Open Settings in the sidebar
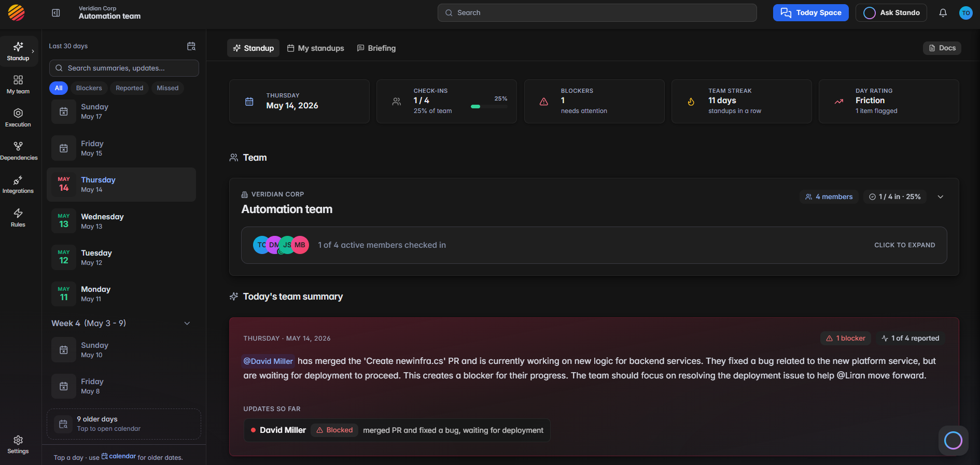 click(18, 445)
